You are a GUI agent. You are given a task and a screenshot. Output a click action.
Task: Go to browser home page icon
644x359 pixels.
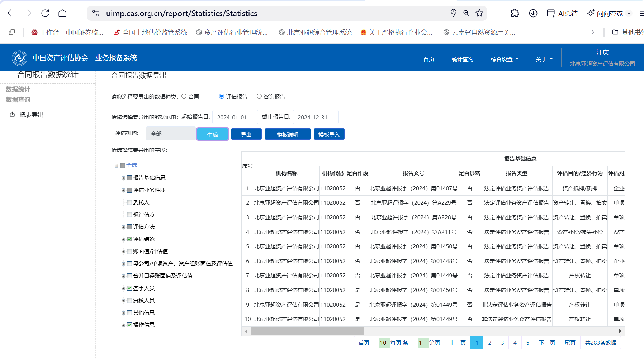pyautogui.click(x=62, y=13)
